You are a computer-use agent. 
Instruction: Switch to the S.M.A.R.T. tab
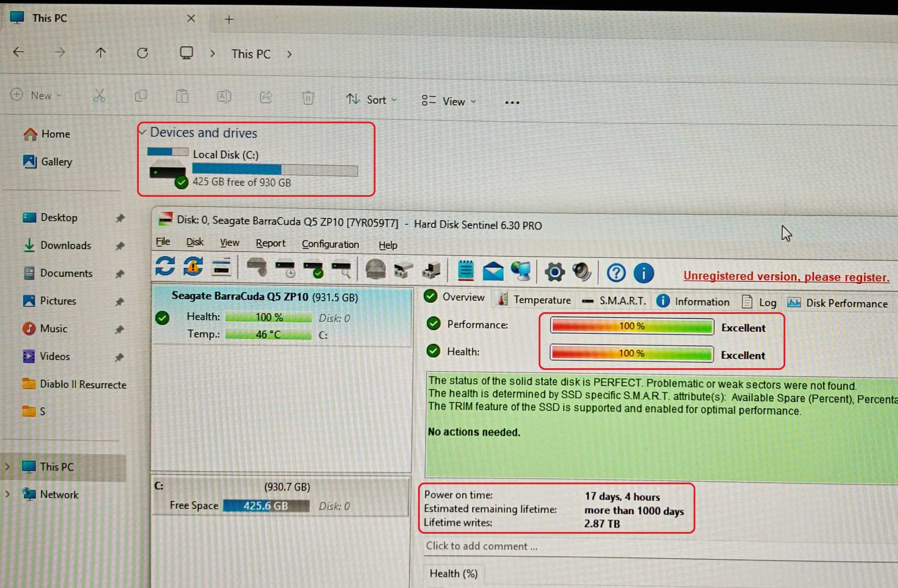coord(614,301)
